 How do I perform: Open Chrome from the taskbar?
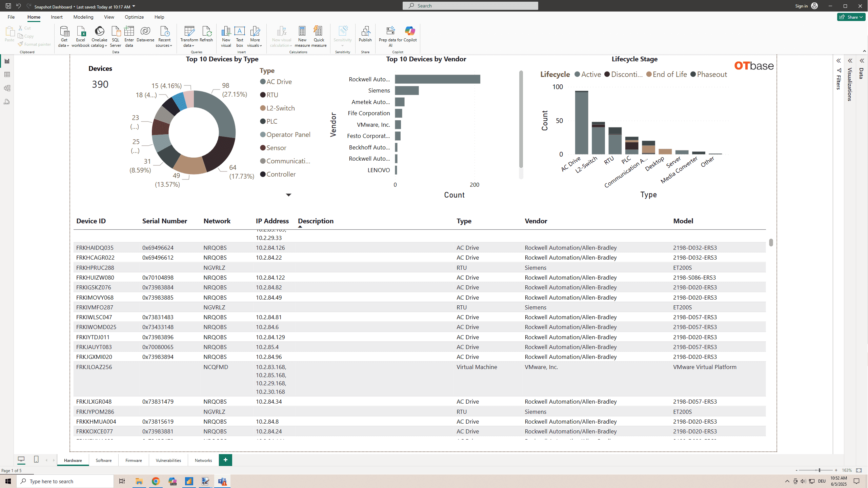coord(156,481)
